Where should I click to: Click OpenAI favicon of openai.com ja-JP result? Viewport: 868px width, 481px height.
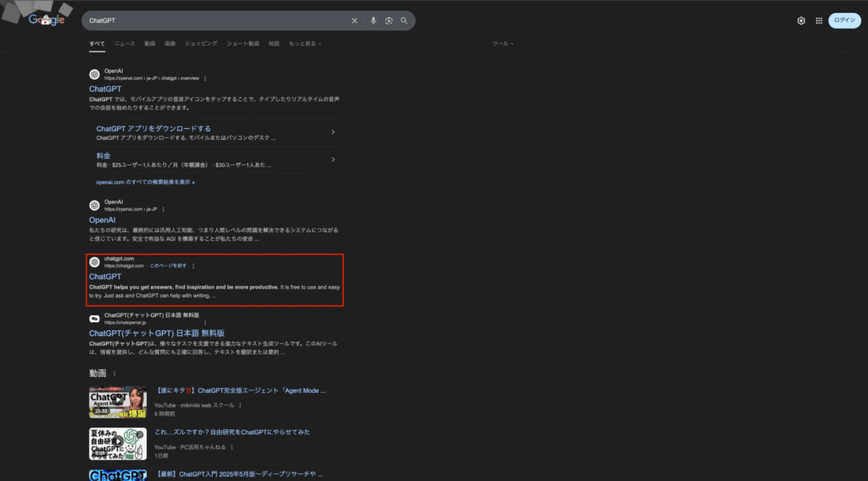95,205
